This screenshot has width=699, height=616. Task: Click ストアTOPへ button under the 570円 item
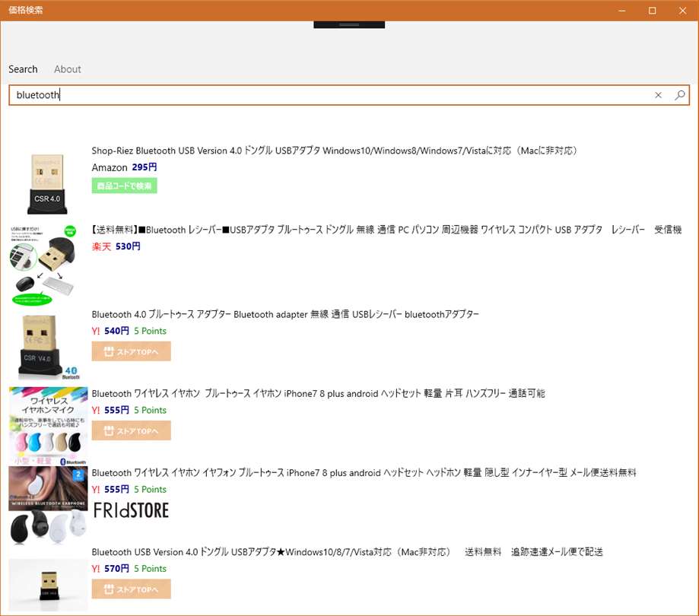(131, 589)
